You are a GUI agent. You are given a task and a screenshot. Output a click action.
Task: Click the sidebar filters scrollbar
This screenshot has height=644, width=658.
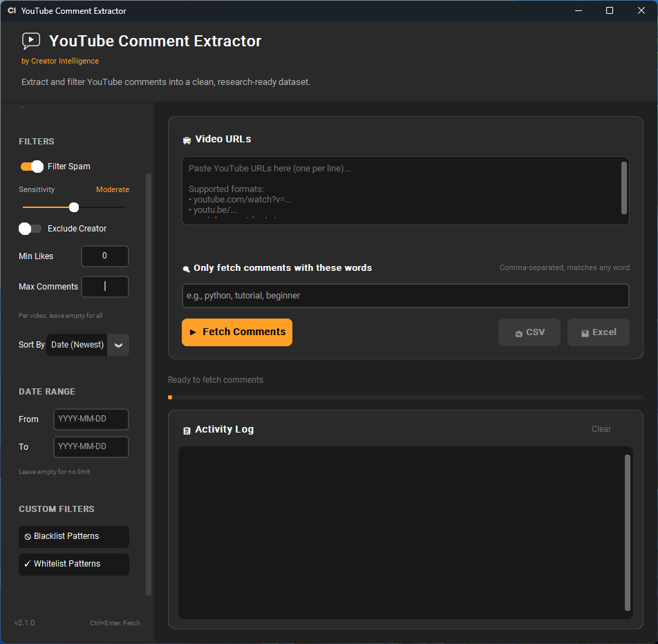148,384
